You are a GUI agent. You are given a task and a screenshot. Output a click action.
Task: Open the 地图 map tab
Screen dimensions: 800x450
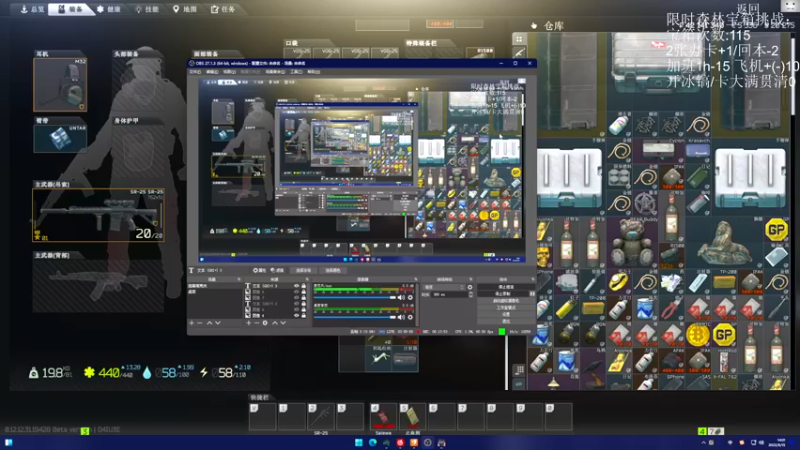[185, 9]
